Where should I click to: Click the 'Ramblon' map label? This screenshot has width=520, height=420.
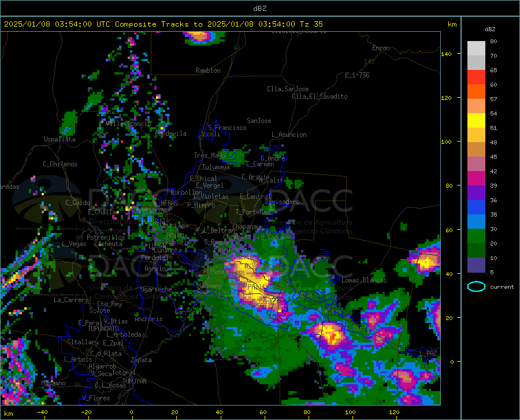point(208,70)
